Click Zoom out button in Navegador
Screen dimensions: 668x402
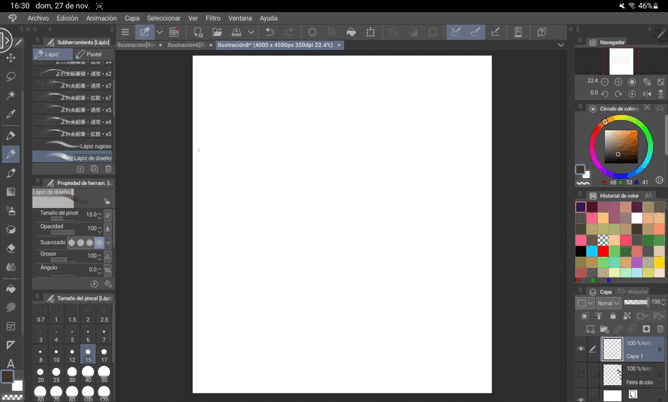605,82
